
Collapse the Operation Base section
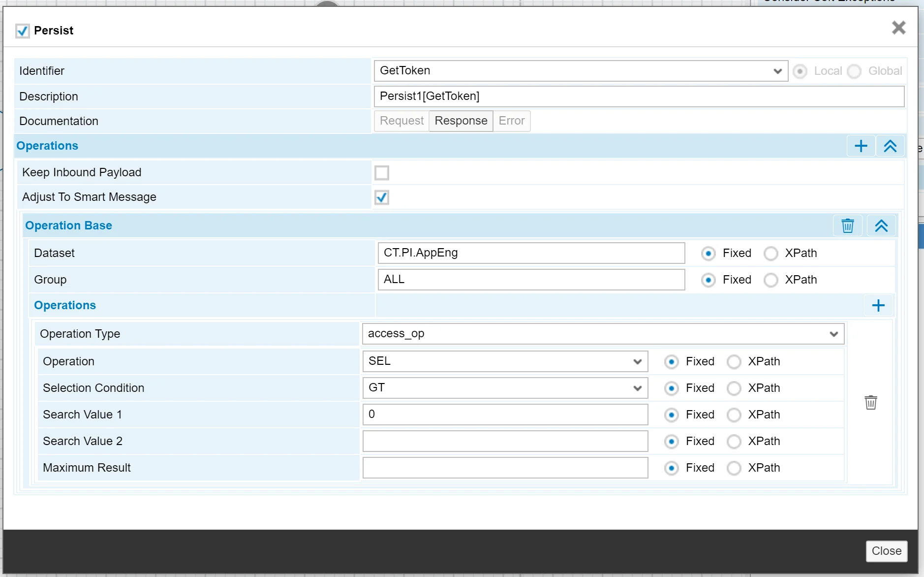(881, 226)
